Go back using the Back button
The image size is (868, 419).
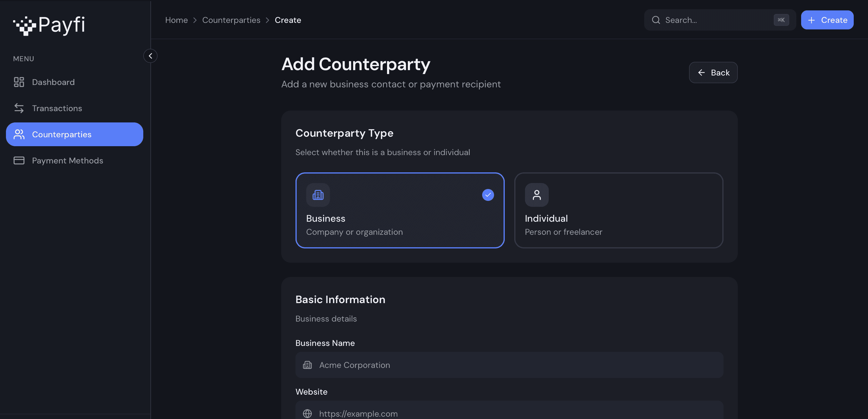tap(713, 73)
